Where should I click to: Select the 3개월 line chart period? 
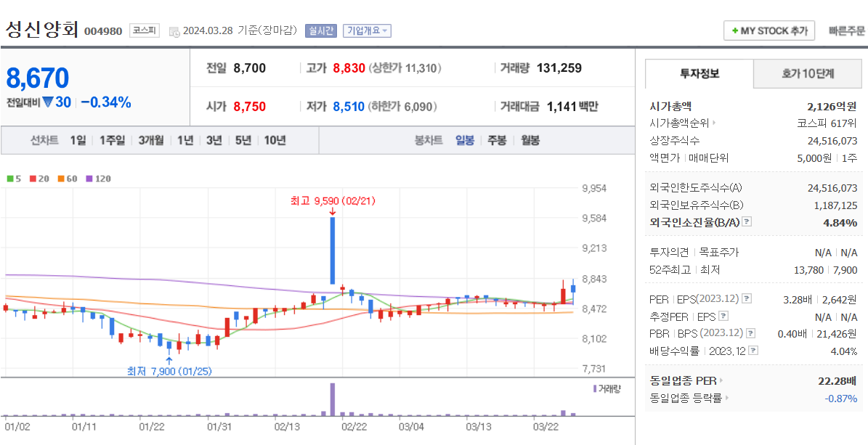(x=151, y=141)
